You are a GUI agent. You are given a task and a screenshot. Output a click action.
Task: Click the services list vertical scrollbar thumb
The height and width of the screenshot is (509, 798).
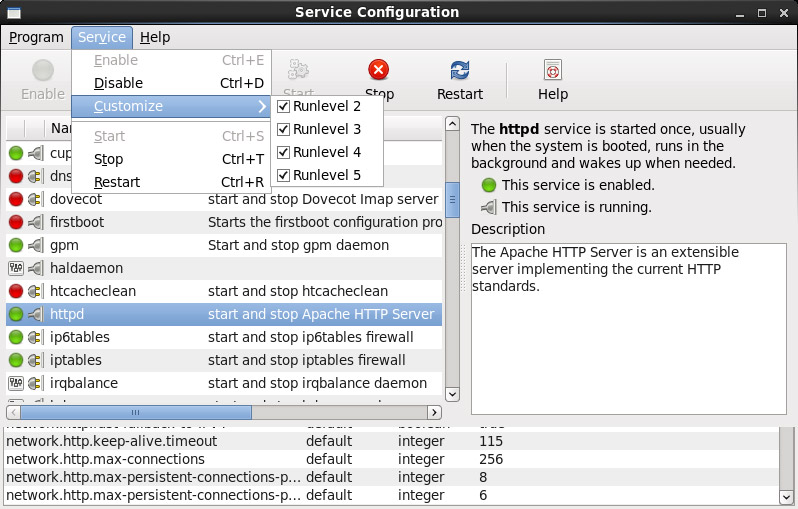[x=452, y=200]
